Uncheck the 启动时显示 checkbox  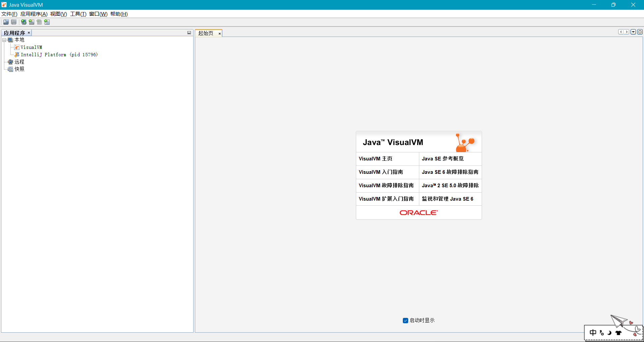(x=405, y=321)
